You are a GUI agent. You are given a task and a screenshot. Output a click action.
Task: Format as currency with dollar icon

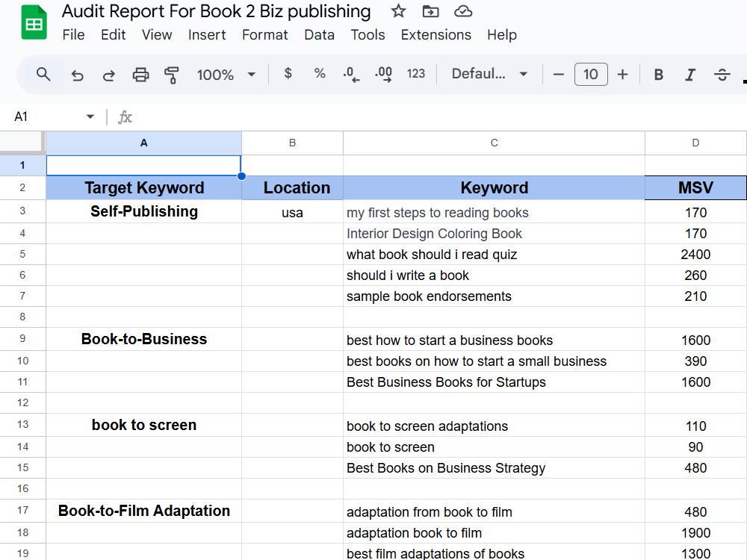288,73
